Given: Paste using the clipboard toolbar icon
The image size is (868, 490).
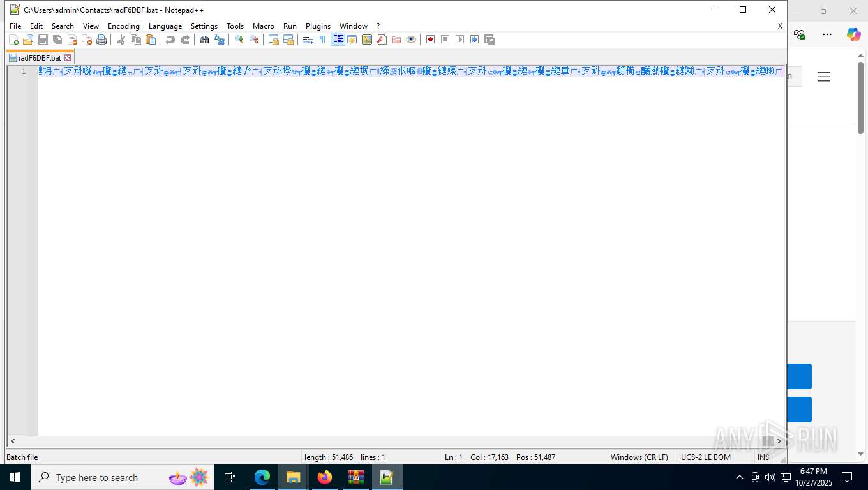Looking at the screenshot, I should coord(151,40).
